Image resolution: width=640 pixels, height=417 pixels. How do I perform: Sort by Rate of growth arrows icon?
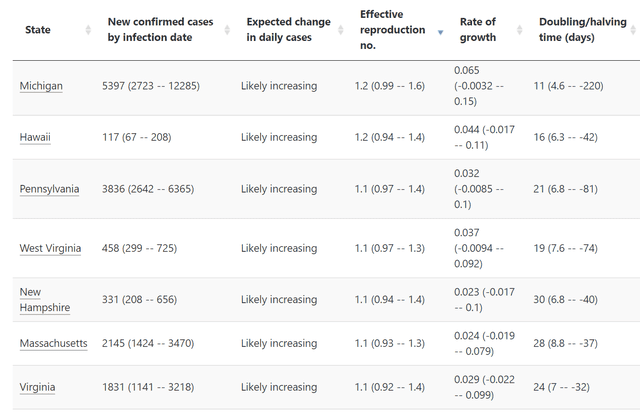(x=520, y=30)
